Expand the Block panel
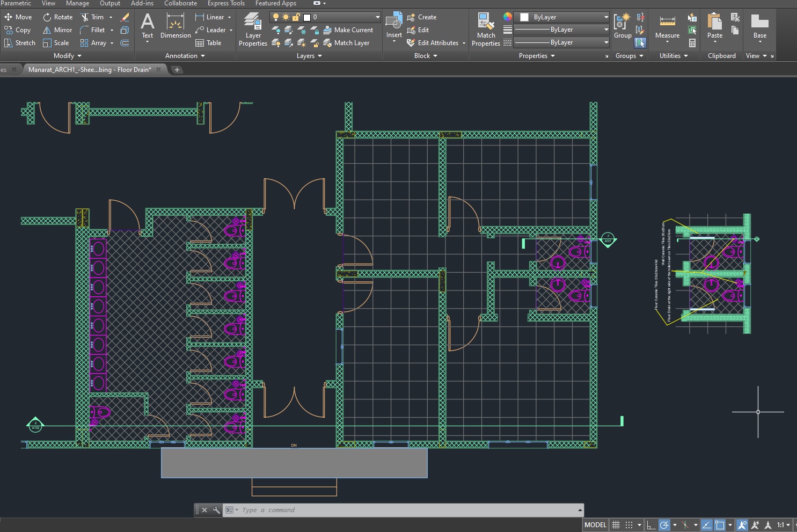 (426, 56)
